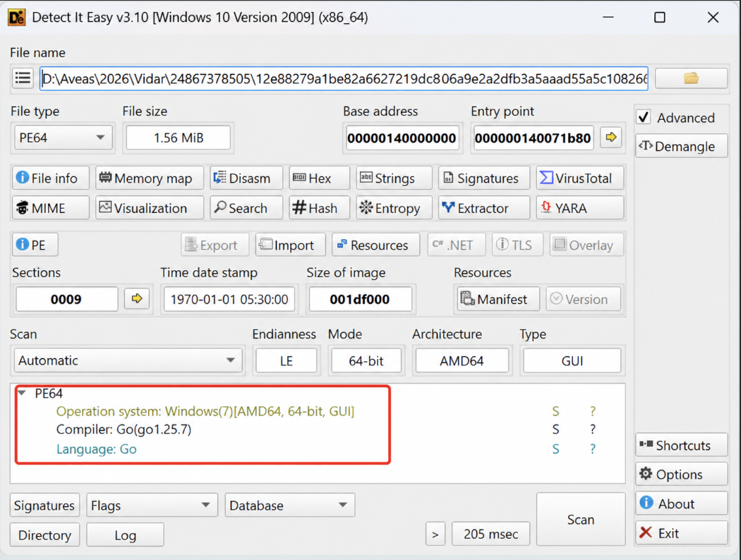
Task: Click the S link on Operation system row
Action: [x=556, y=411]
